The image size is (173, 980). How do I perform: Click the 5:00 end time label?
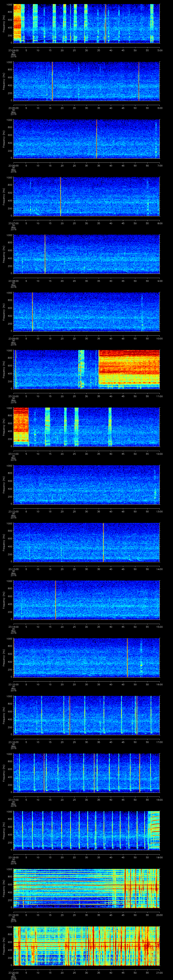pyautogui.click(x=160, y=50)
